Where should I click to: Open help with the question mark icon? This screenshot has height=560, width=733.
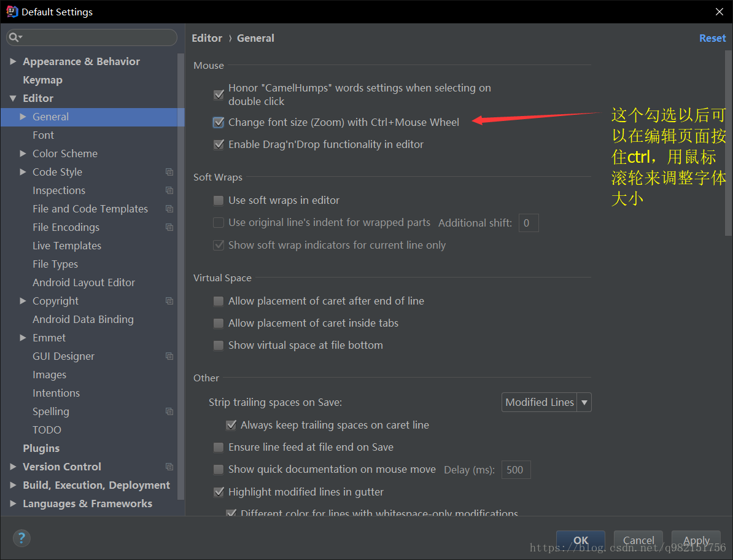[x=21, y=538]
